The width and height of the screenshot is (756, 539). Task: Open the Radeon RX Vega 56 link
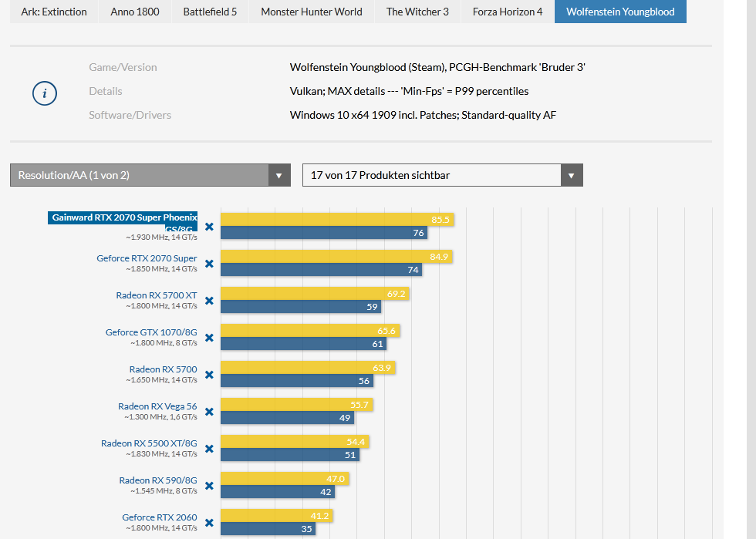[157, 406]
